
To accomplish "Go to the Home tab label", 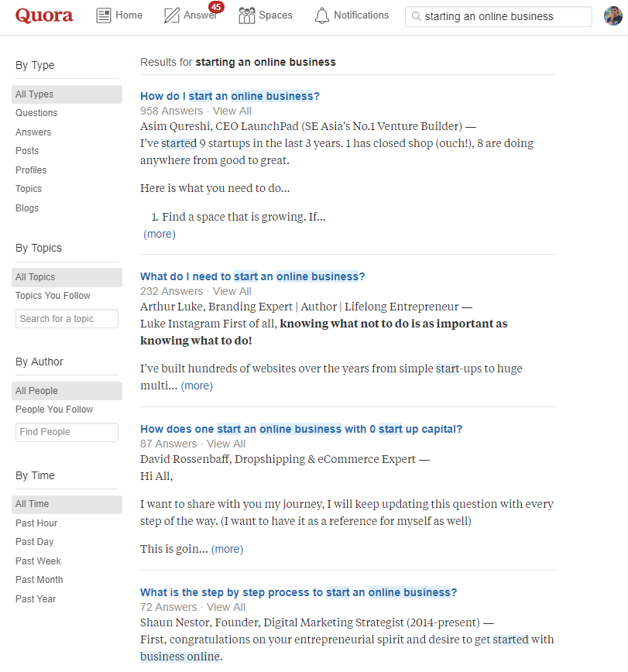I will [129, 15].
